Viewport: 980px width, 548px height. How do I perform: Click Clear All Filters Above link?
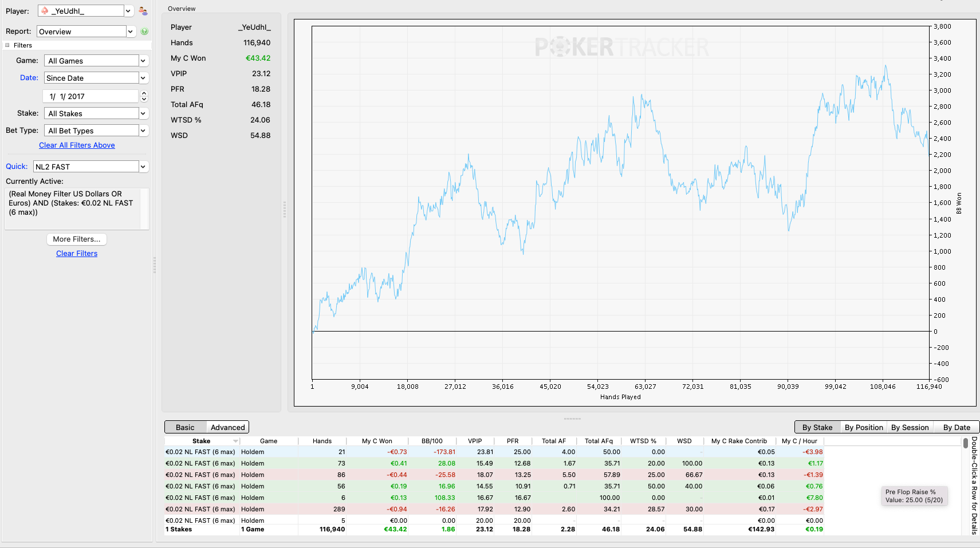(77, 145)
